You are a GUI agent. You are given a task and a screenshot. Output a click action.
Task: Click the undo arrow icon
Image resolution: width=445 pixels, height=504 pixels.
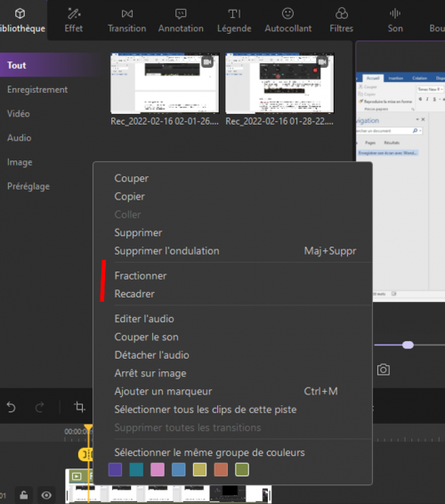[12, 407]
